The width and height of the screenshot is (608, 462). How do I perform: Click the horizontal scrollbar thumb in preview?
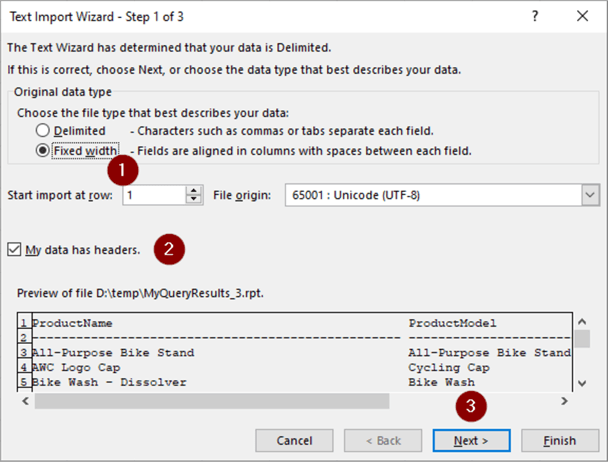coord(211,401)
